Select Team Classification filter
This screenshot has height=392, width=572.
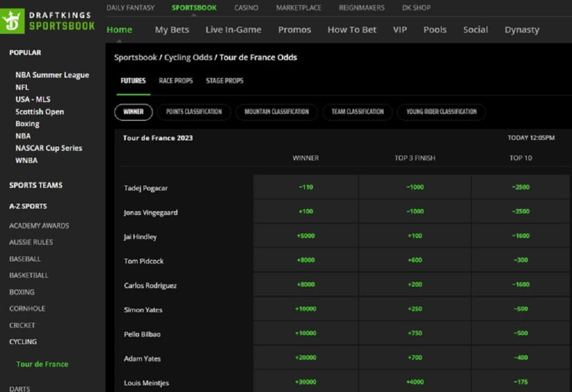[357, 112]
